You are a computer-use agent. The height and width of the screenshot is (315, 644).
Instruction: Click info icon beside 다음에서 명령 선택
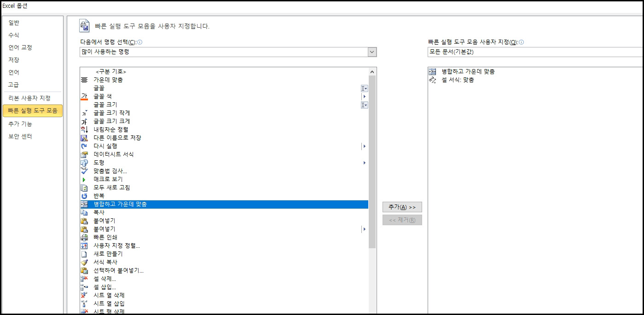140,42
